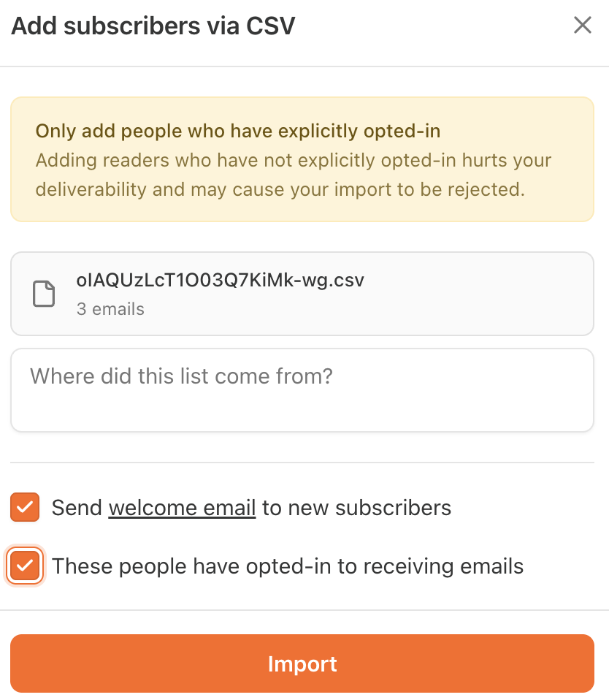The height and width of the screenshot is (700, 609).
Task: Click the CSV file document icon
Action: (44, 294)
